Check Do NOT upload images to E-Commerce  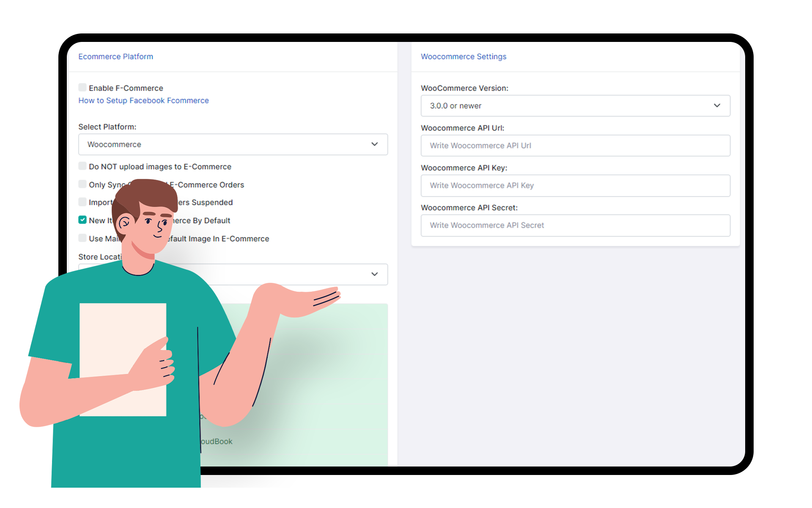click(82, 166)
